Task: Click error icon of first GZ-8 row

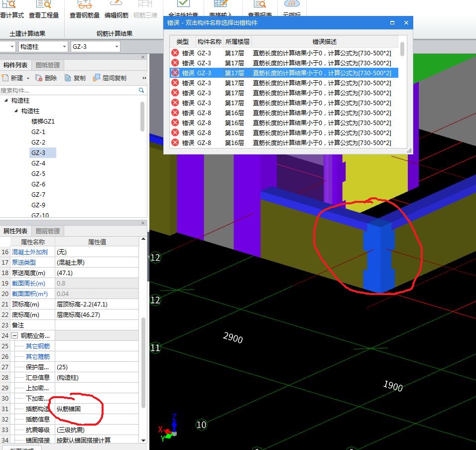Action: (175, 113)
